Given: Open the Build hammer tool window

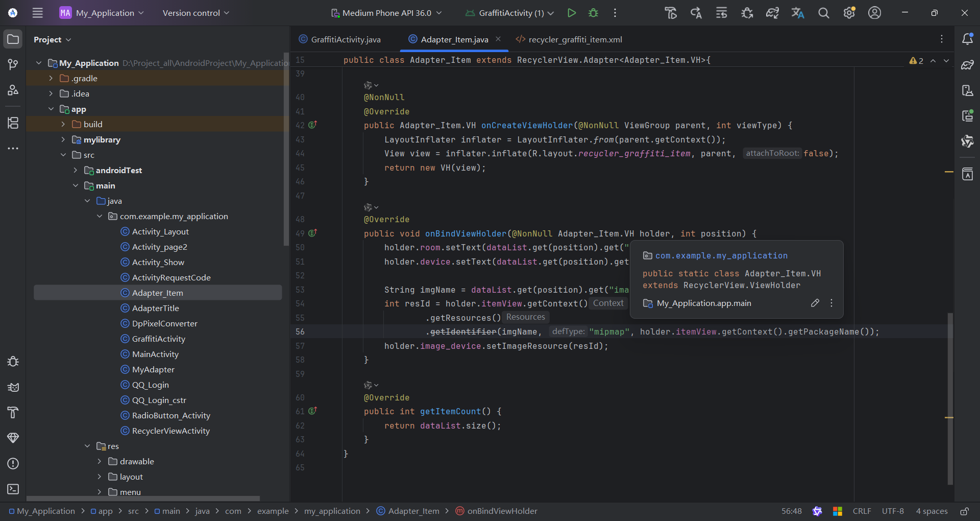Looking at the screenshot, I should (x=13, y=412).
